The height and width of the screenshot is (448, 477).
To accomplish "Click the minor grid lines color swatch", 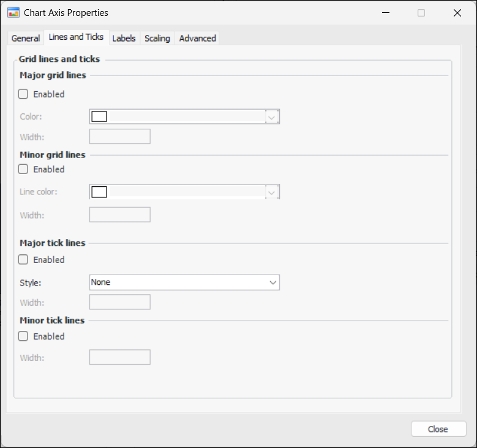I will point(99,192).
